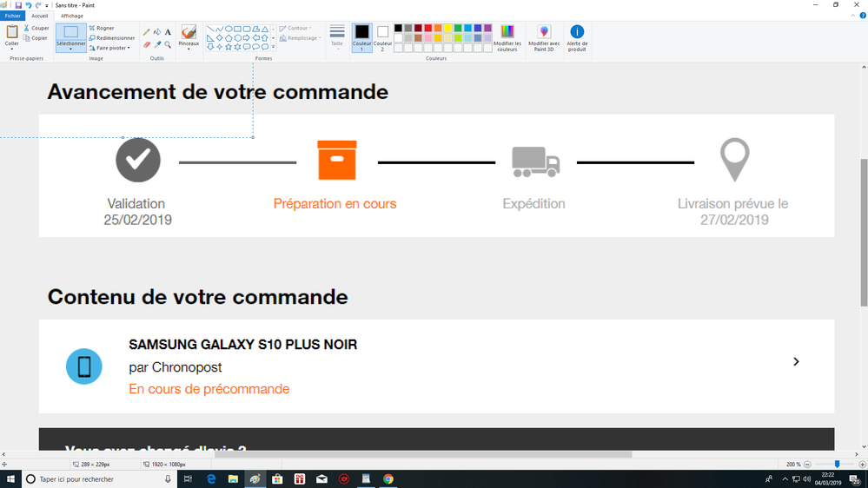The width and height of the screenshot is (868, 488).
Task: Select the Magnifier tool
Action: (168, 44)
